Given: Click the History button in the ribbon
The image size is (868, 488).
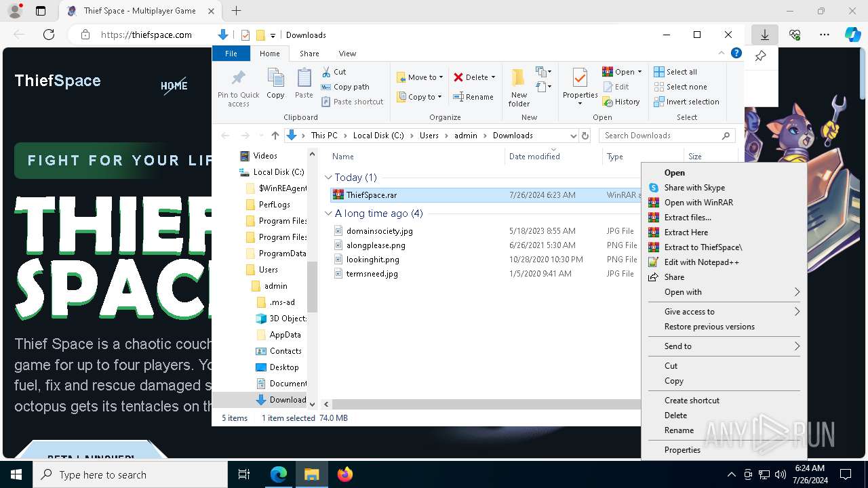Looking at the screenshot, I should (x=620, y=102).
